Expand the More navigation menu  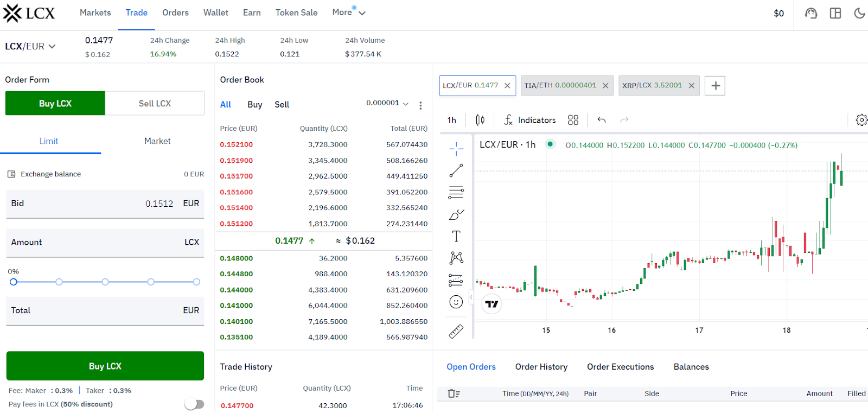coord(349,12)
